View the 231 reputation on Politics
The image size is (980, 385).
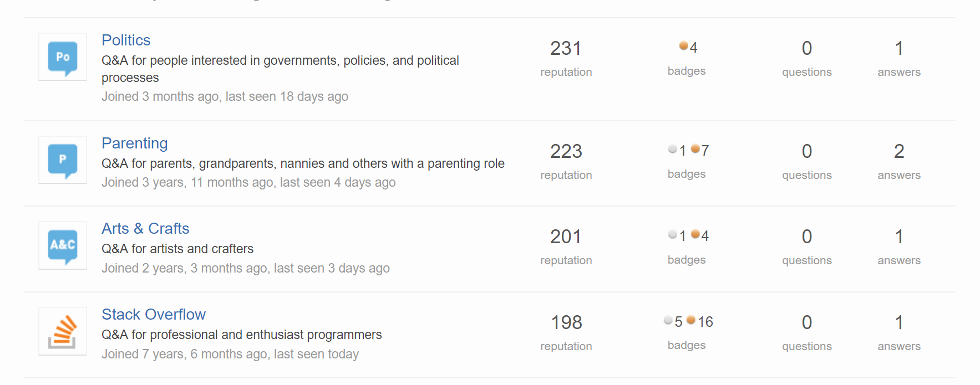(566, 48)
